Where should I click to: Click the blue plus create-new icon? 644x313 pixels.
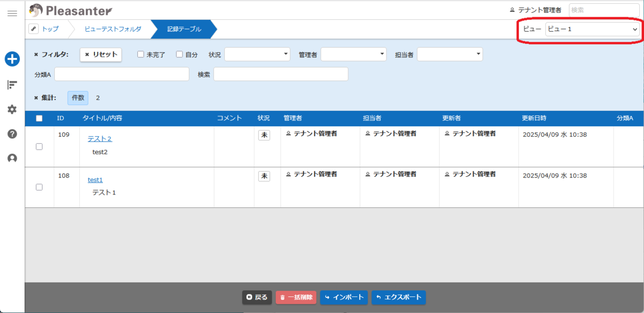pyautogui.click(x=12, y=59)
